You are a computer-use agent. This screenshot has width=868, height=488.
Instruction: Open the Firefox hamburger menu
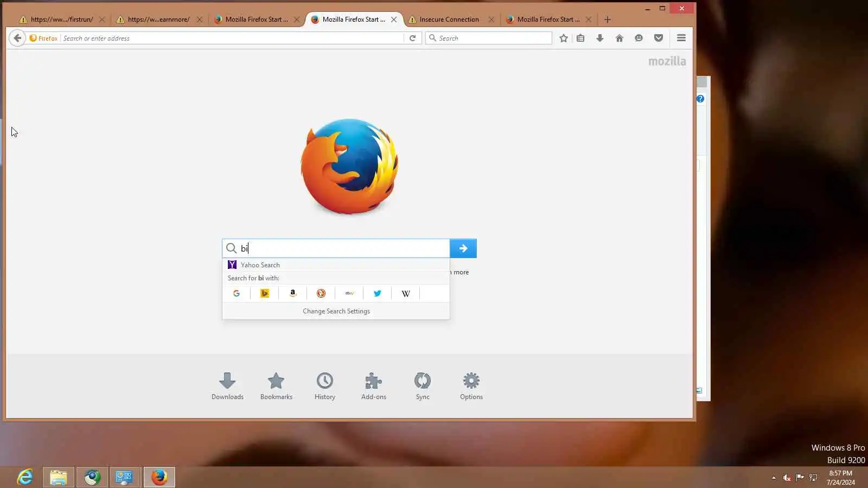click(681, 38)
